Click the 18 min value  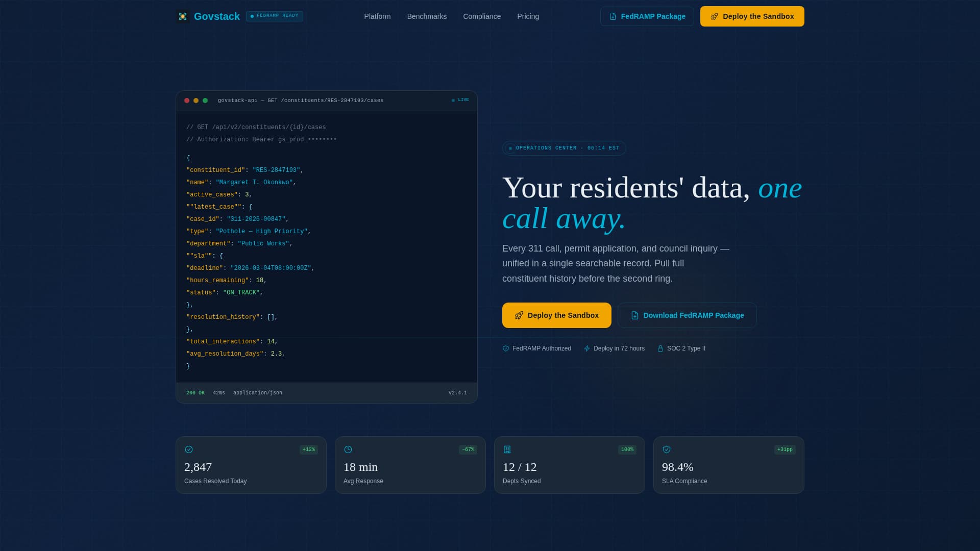[361, 467]
